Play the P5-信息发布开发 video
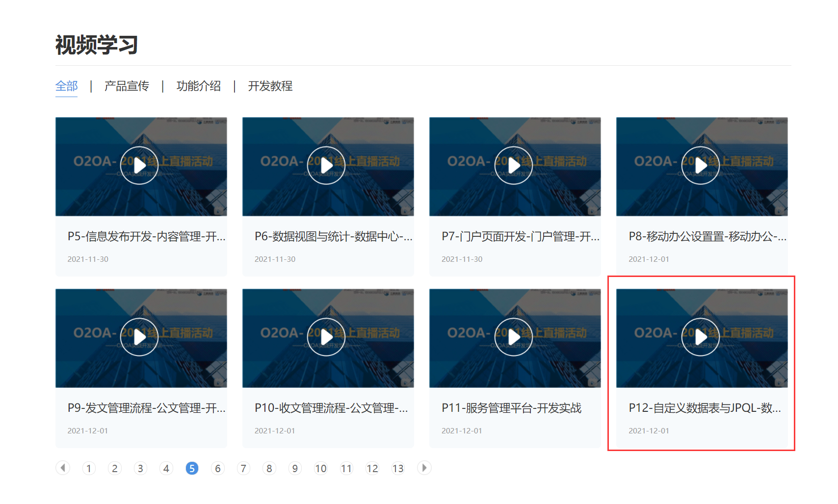The image size is (838, 504). [139, 166]
